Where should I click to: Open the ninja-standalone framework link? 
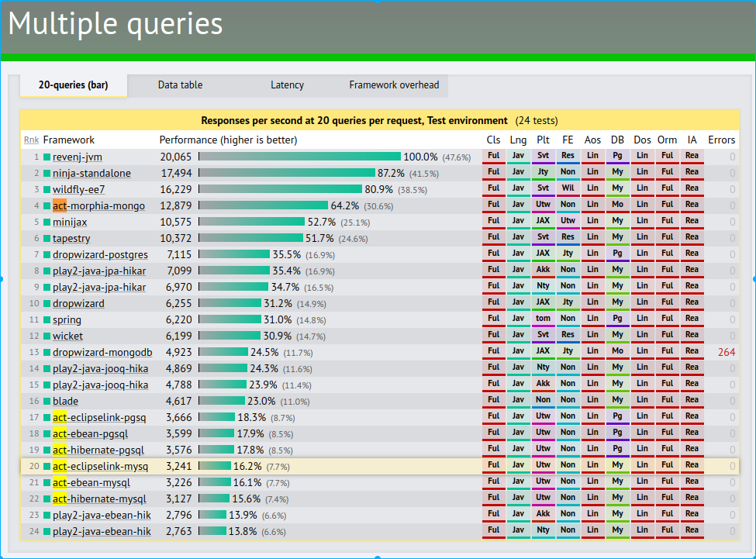click(91, 174)
